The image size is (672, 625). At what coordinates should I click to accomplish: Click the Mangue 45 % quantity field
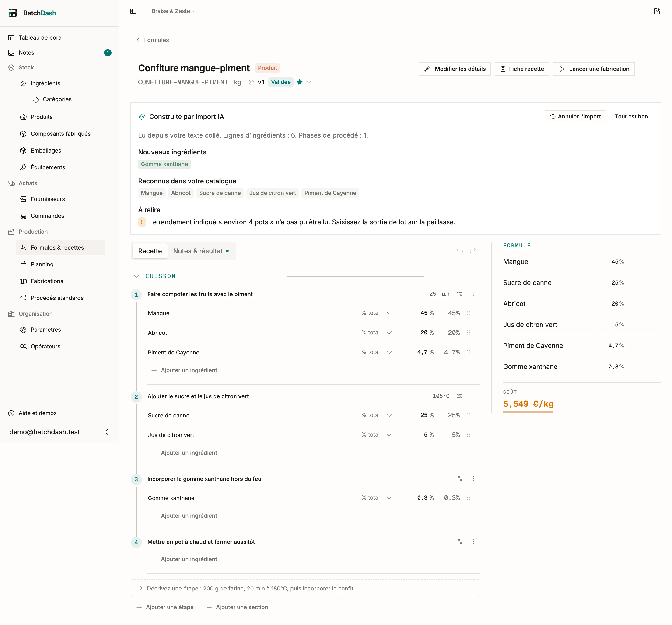pyautogui.click(x=427, y=313)
